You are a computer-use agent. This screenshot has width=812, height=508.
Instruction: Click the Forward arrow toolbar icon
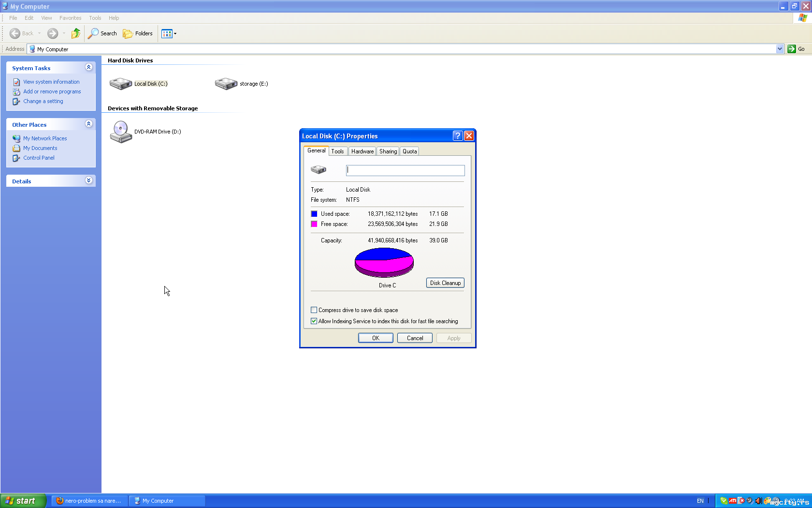coord(53,33)
